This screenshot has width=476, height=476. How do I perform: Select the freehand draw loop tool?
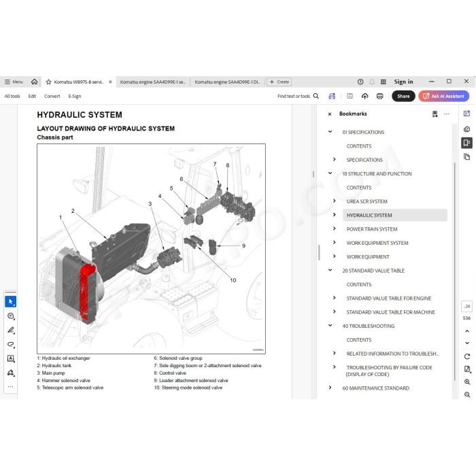[x=11, y=344]
